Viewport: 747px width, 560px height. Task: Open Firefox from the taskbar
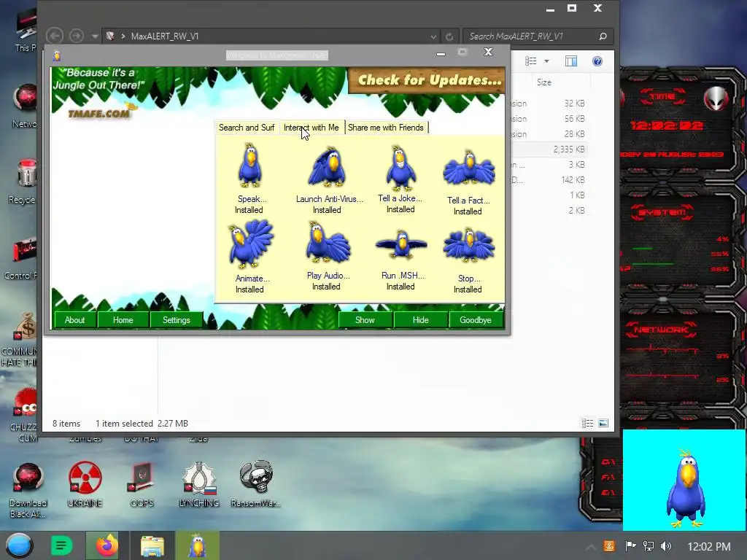(x=107, y=545)
